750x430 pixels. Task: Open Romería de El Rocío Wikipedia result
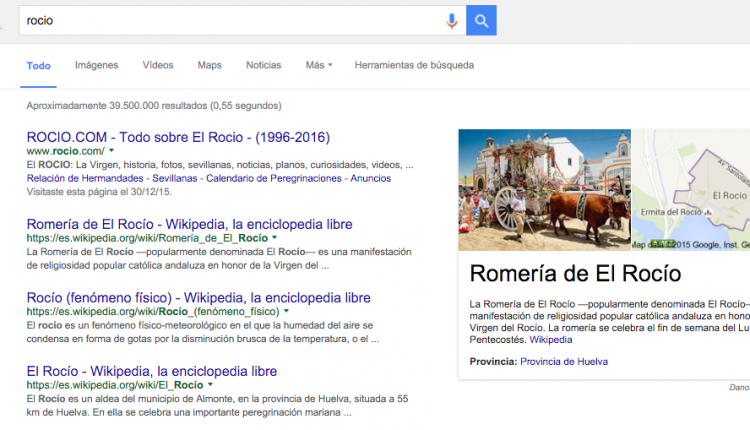tap(189, 224)
